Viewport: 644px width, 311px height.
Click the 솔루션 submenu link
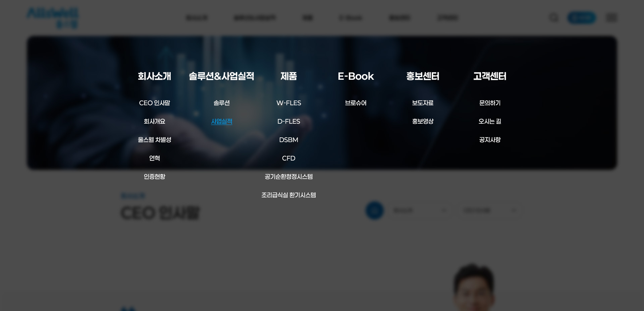click(x=221, y=103)
